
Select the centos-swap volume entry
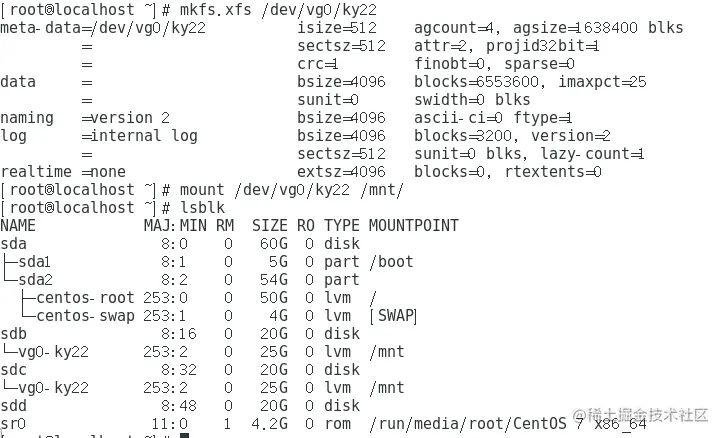(x=83, y=315)
